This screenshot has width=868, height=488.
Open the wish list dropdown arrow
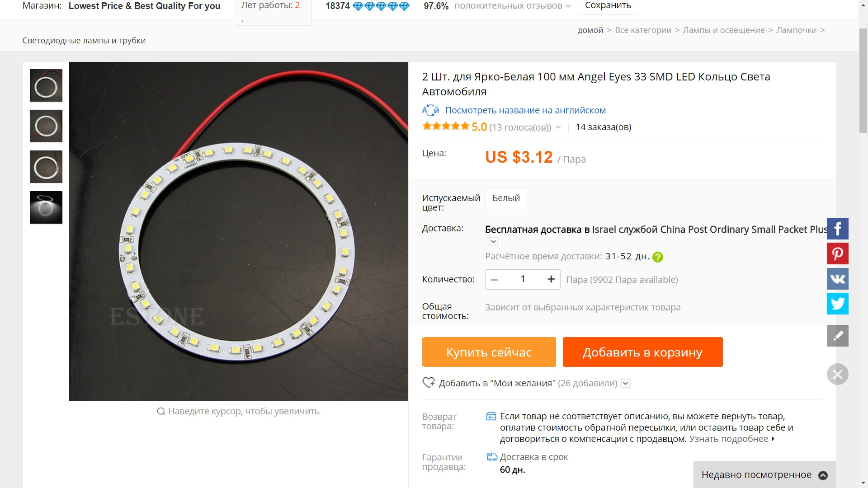pos(625,384)
